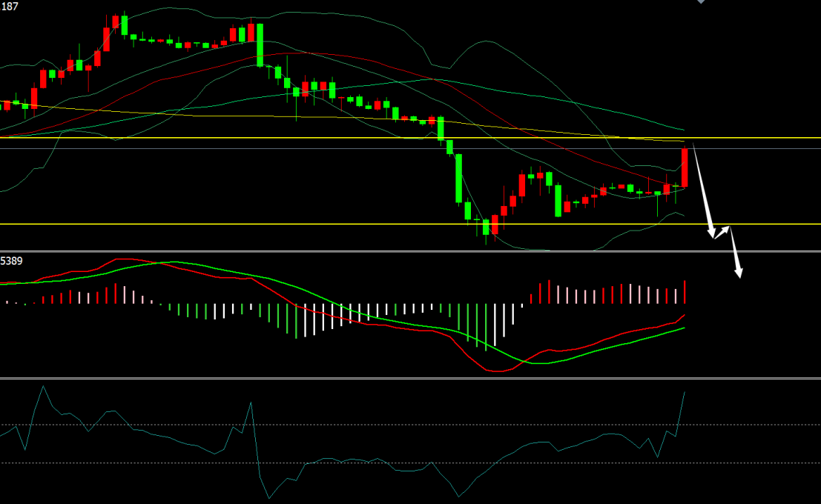The width and height of the screenshot is (821, 504).
Task: Click the "5389" value in the MACD panel
Action: [12, 261]
